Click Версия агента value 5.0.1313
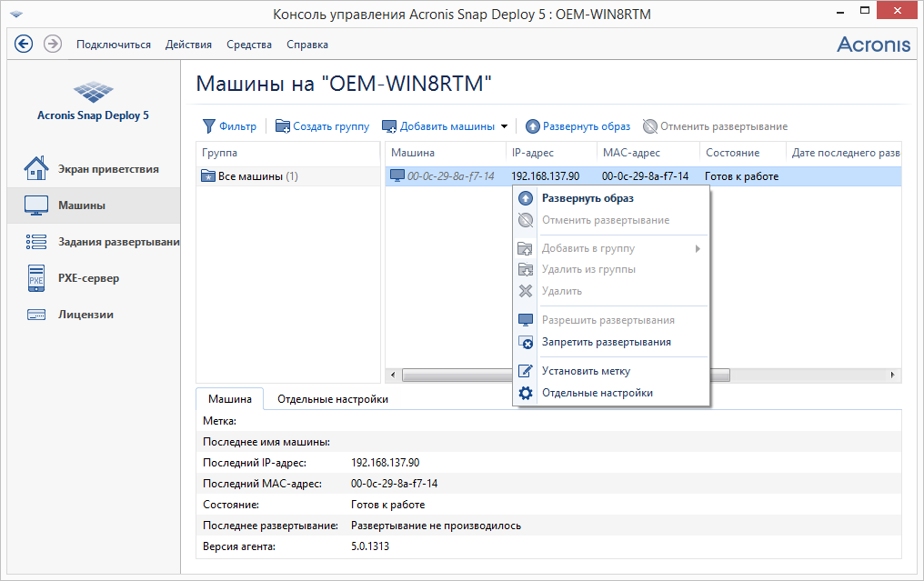 click(x=370, y=546)
